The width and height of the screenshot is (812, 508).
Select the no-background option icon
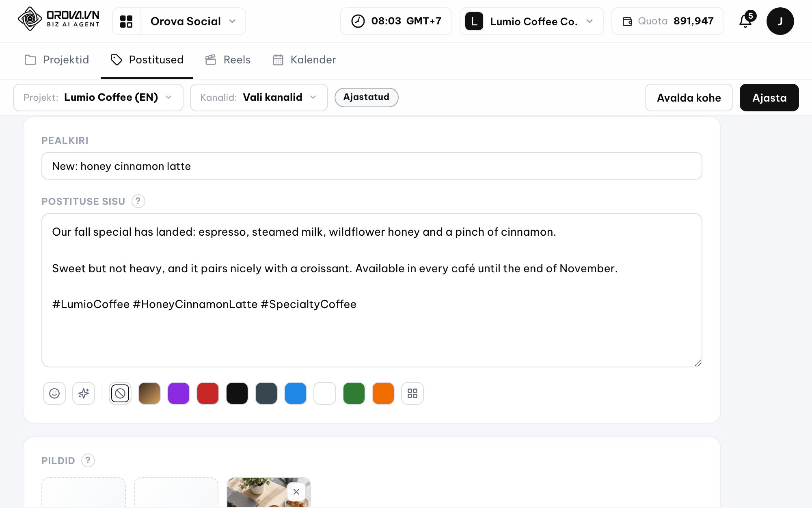point(120,393)
